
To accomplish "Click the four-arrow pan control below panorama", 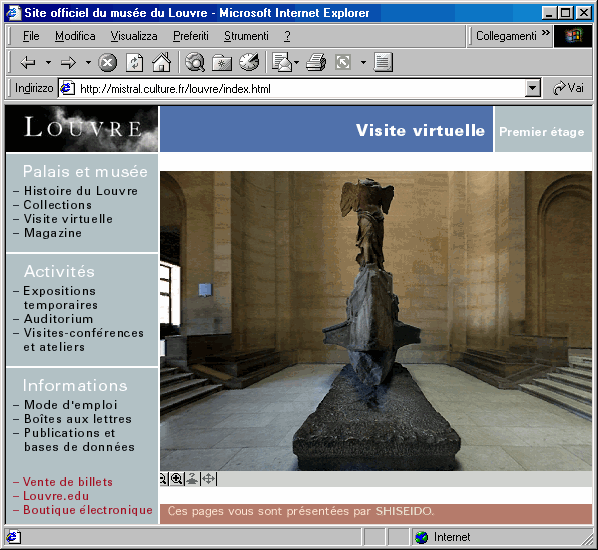I will tap(209, 478).
